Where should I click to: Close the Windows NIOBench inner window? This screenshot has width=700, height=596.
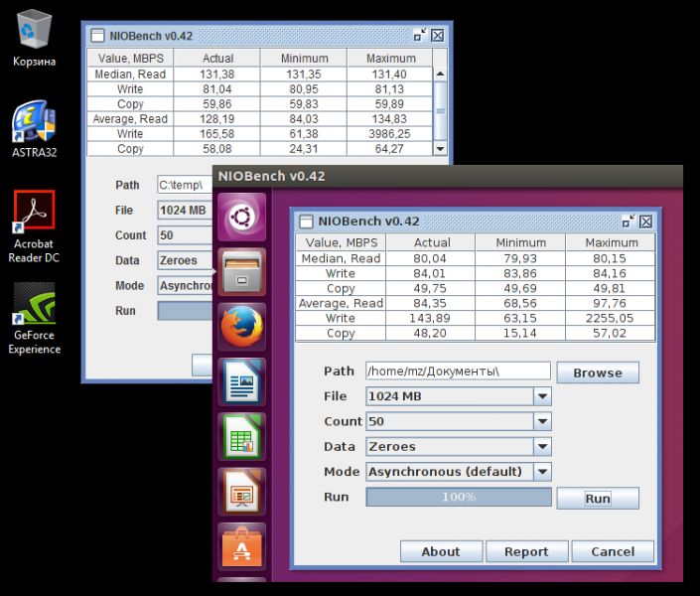coord(438,36)
